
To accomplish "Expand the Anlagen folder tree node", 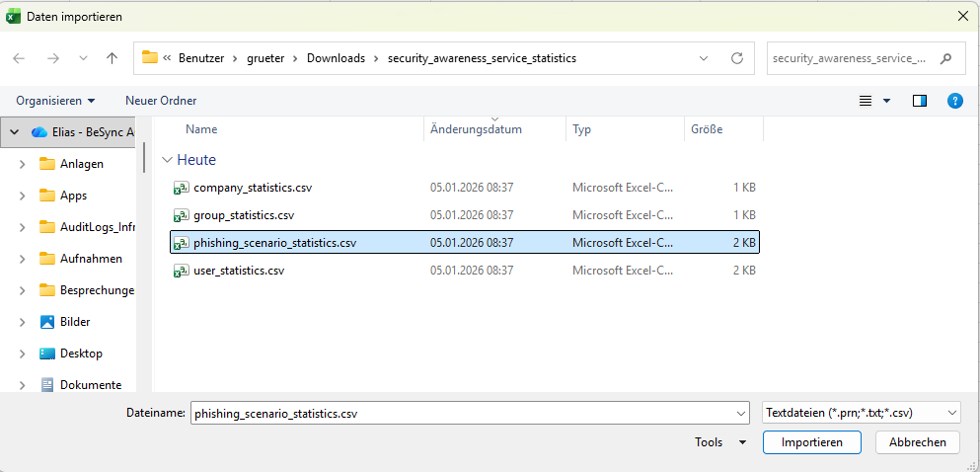I will [x=22, y=164].
